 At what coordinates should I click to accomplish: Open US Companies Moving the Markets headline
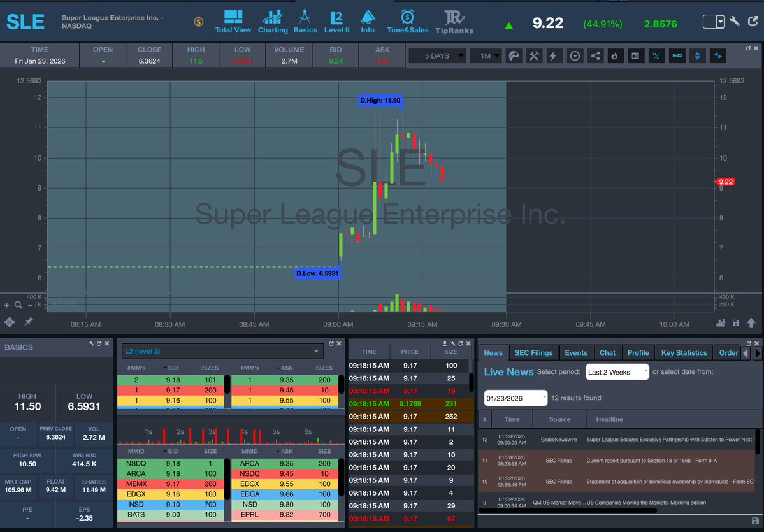tap(645, 502)
